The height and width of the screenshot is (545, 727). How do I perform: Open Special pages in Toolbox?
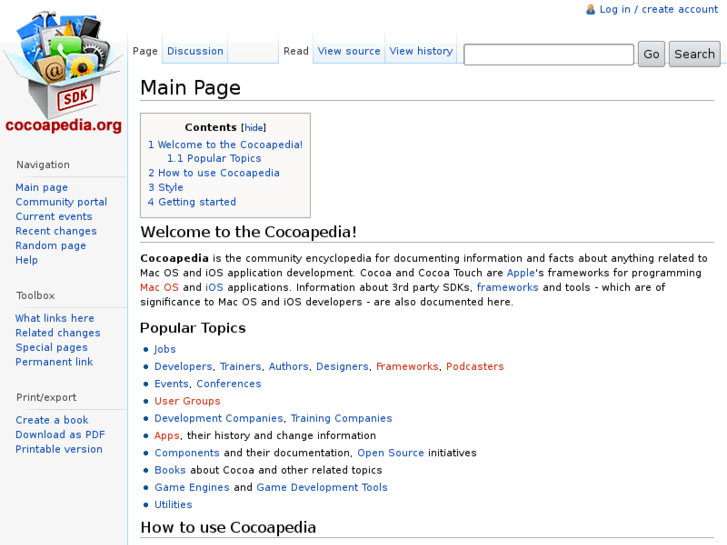coord(51,347)
